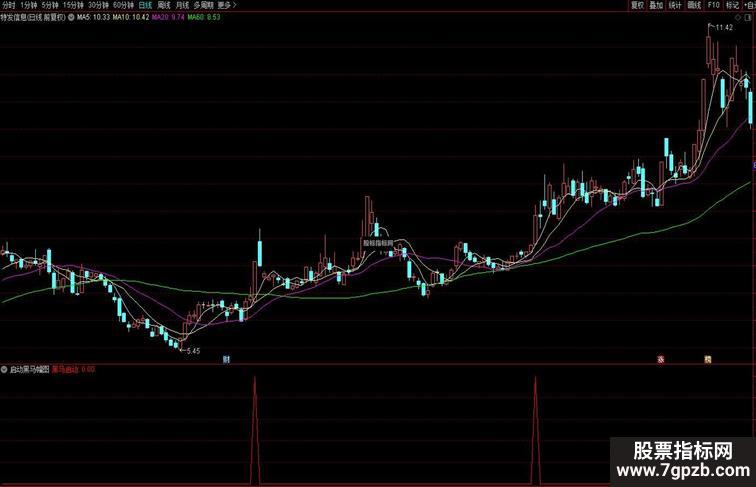Image resolution: width=756 pixels, height=487 pixels.
Task: Select the 30分钟 period tab
Action: (98, 5)
